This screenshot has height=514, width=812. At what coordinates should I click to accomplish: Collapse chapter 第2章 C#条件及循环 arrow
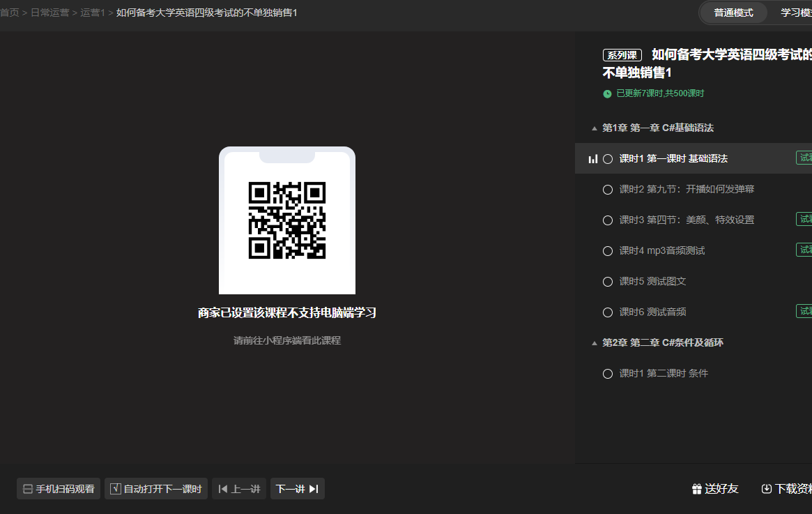(595, 343)
